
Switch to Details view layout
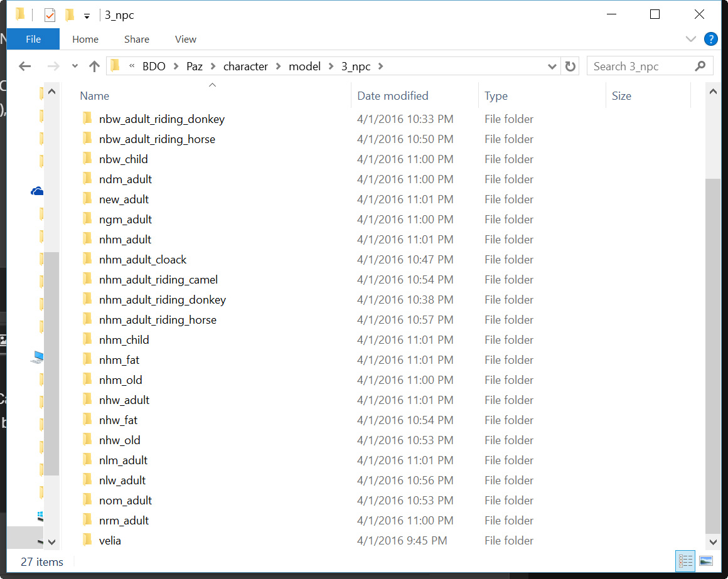[x=685, y=561]
